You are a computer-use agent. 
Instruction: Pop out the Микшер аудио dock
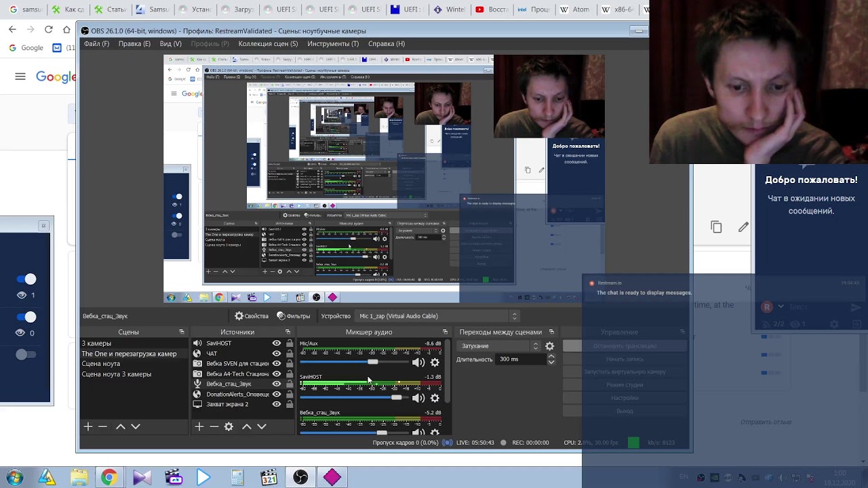click(x=445, y=332)
